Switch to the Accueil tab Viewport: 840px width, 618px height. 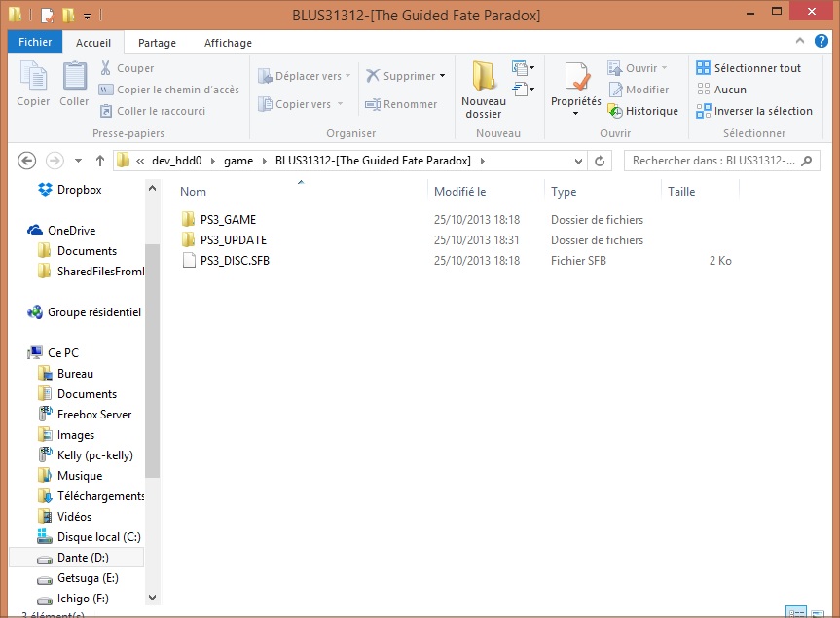93,43
